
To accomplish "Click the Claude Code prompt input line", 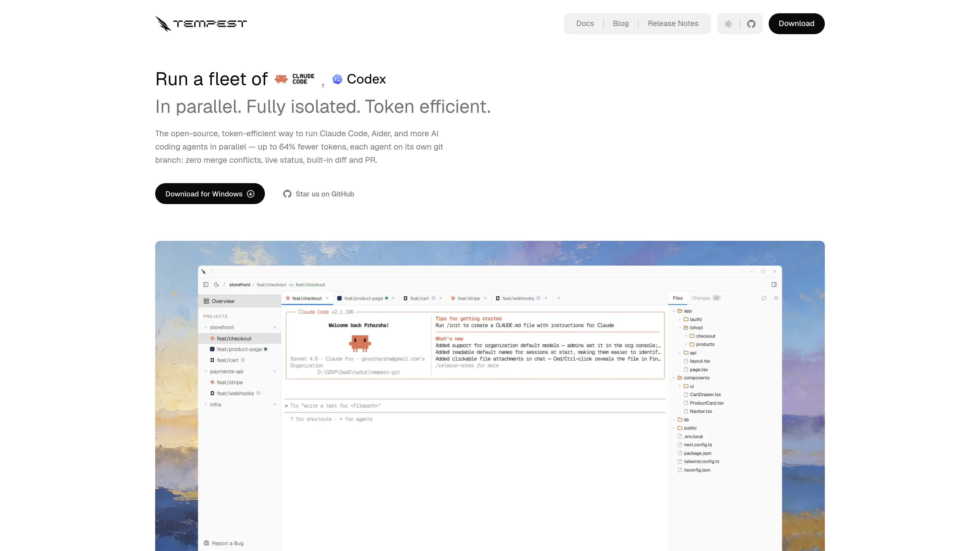I will (475, 406).
